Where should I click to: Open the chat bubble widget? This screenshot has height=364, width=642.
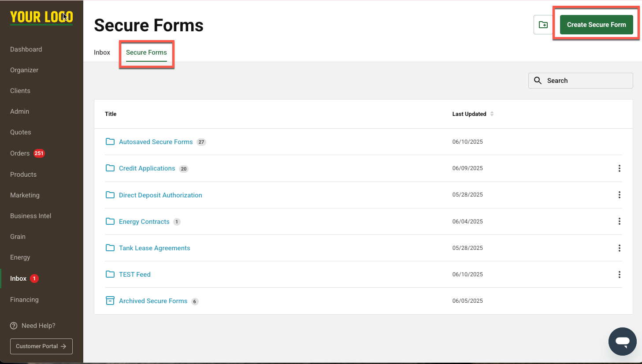[x=623, y=342]
